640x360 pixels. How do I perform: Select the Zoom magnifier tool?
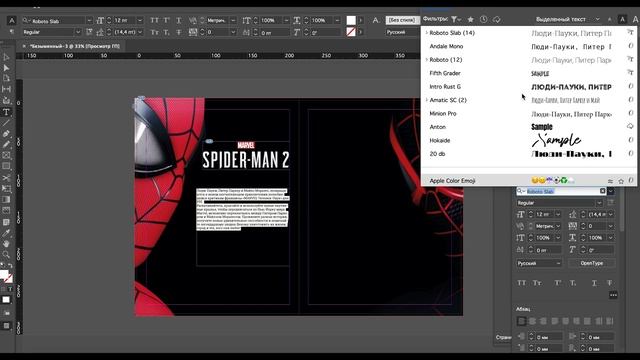point(6,254)
